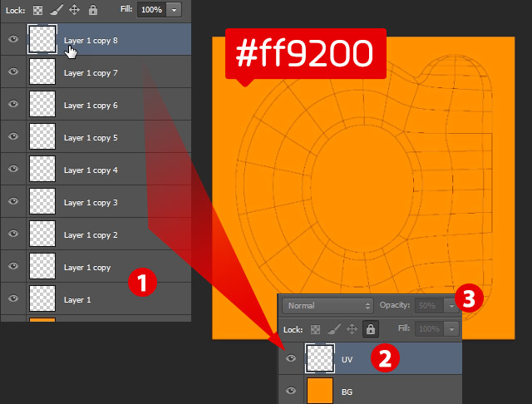The width and height of the screenshot is (532, 404).
Task: Click Fill 100% field in lower panel
Action: pyautogui.click(x=429, y=329)
